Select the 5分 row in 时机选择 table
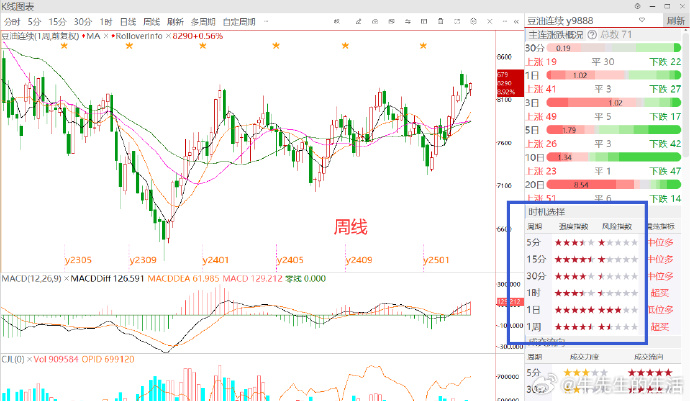690x401 pixels. (x=601, y=242)
